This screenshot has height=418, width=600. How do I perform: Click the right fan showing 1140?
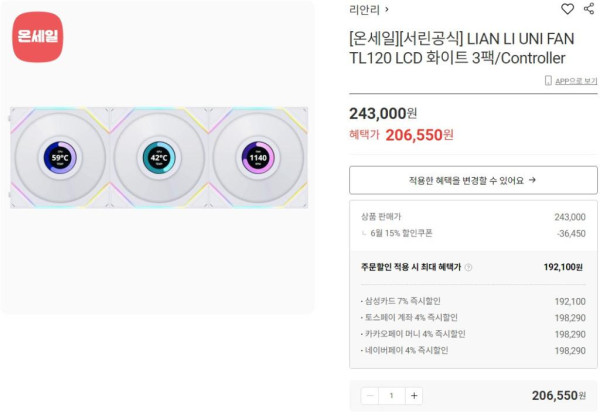[257, 158]
